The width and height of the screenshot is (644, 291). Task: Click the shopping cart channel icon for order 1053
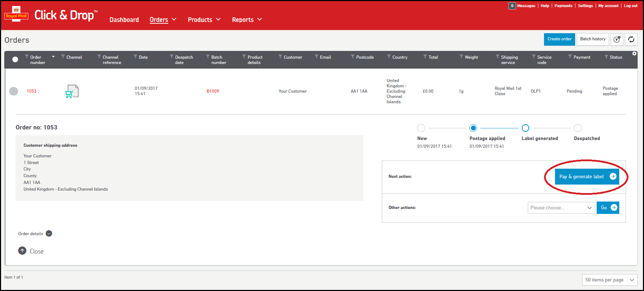(72, 91)
